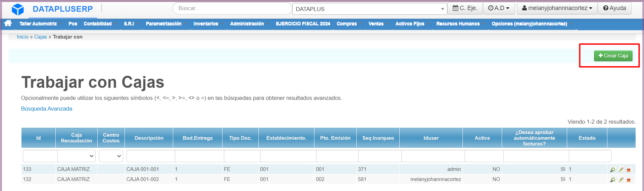This screenshot has width=644, height=191.
Task: Sort by Descripción column header
Action: [x=149, y=138]
